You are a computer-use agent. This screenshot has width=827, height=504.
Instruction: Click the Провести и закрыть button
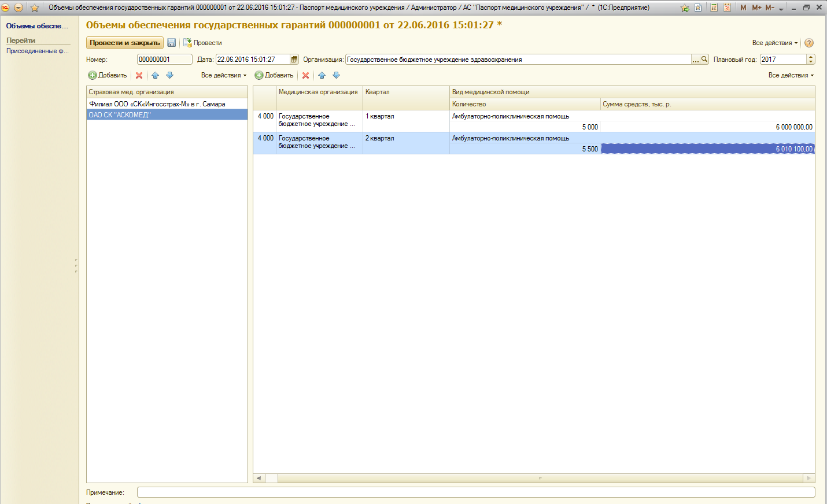click(x=124, y=43)
